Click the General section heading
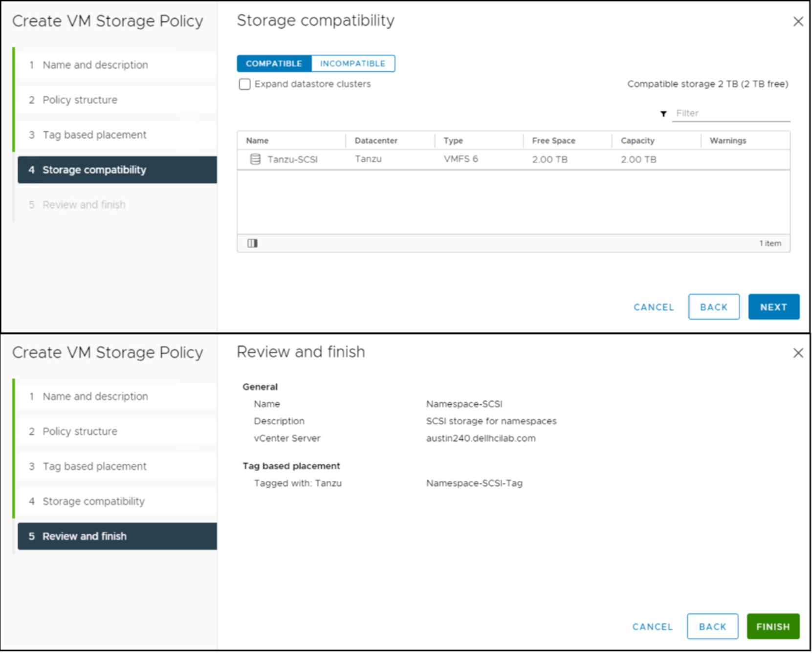This screenshot has width=812, height=653. point(260,387)
